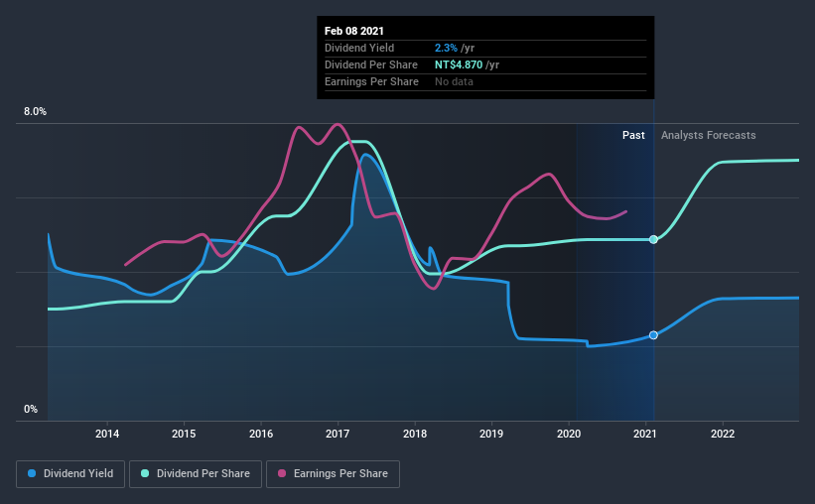Toggle the Earnings Per Share legend button
This screenshot has width=815, height=504.
coord(333,474)
